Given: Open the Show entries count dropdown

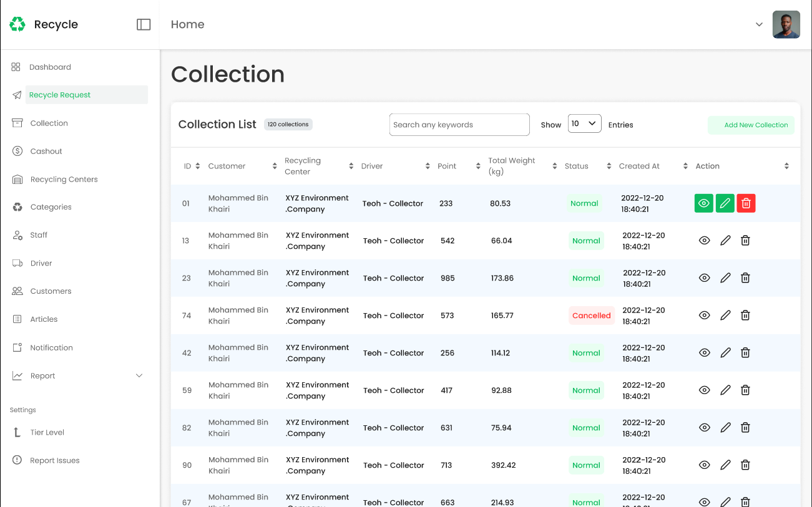Looking at the screenshot, I should tap(584, 123).
